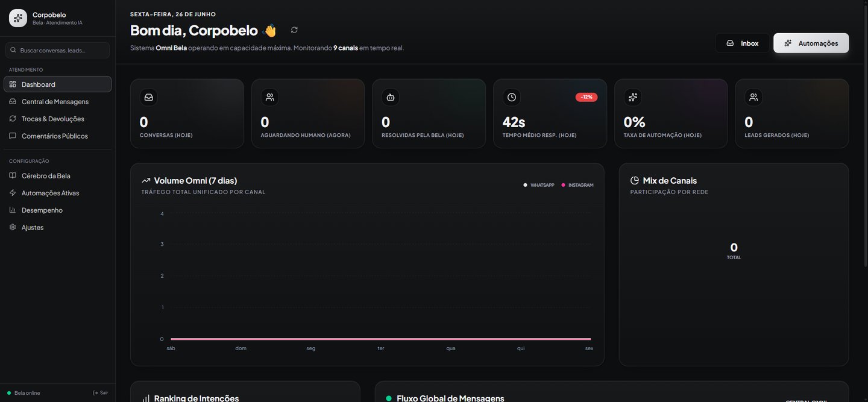This screenshot has width=868, height=402.
Task: Click the Cérebro da Bela book icon
Action: coord(13,175)
